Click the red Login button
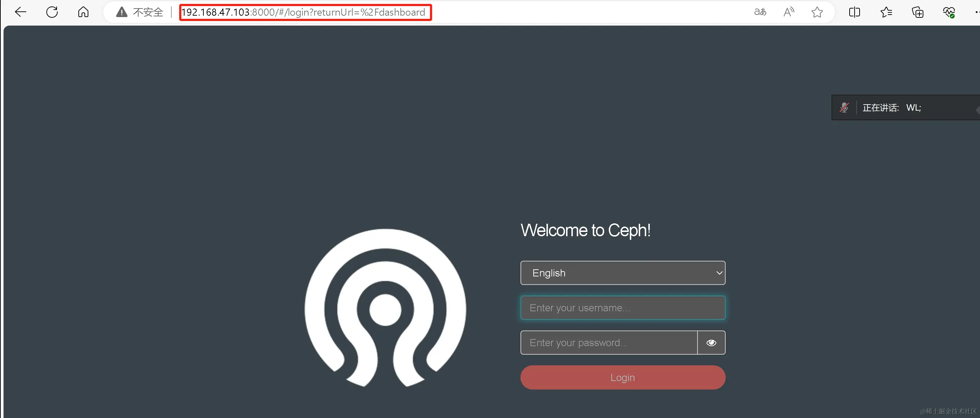The height and width of the screenshot is (418, 980). 622,377
